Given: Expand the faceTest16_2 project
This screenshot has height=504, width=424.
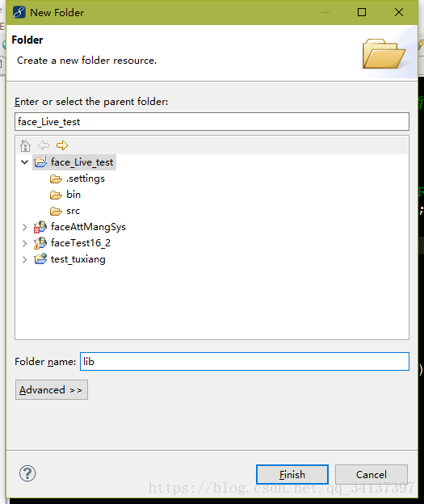Looking at the screenshot, I should click(x=25, y=243).
